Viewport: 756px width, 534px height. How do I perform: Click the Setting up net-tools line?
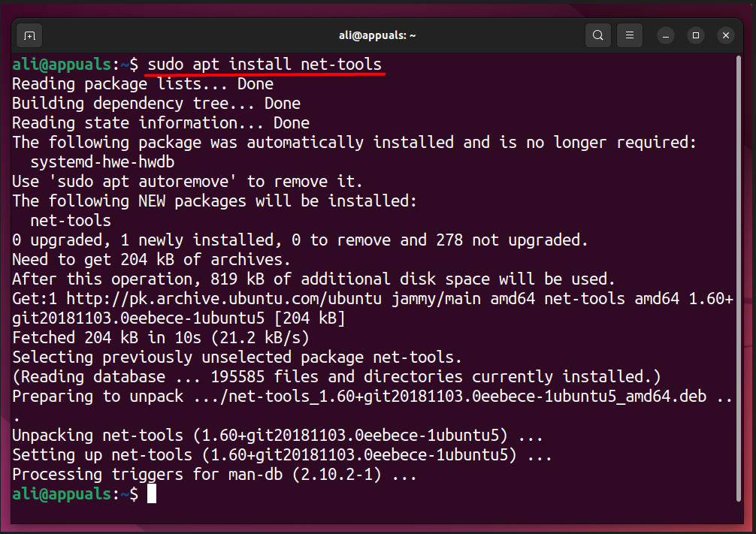pos(282,455)
